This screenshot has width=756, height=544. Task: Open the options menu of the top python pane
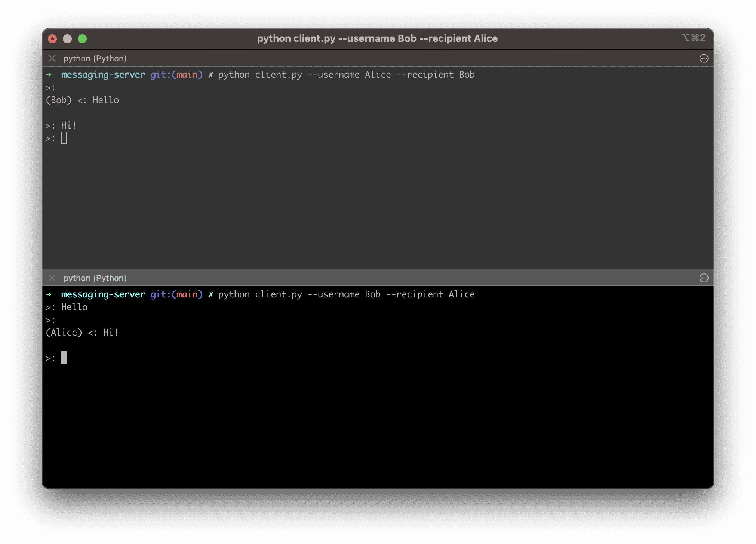tap(704, 58)
